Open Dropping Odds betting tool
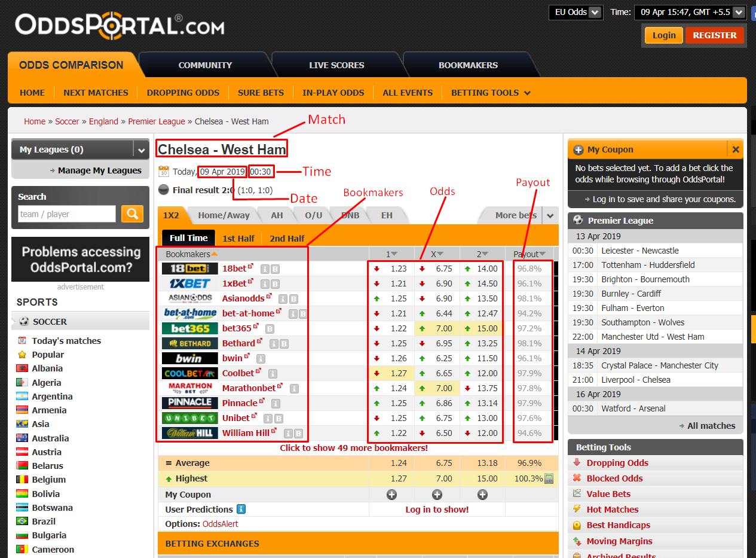This screenshot has height=558, width=756. pyautogui.click(x=617, y=463)
